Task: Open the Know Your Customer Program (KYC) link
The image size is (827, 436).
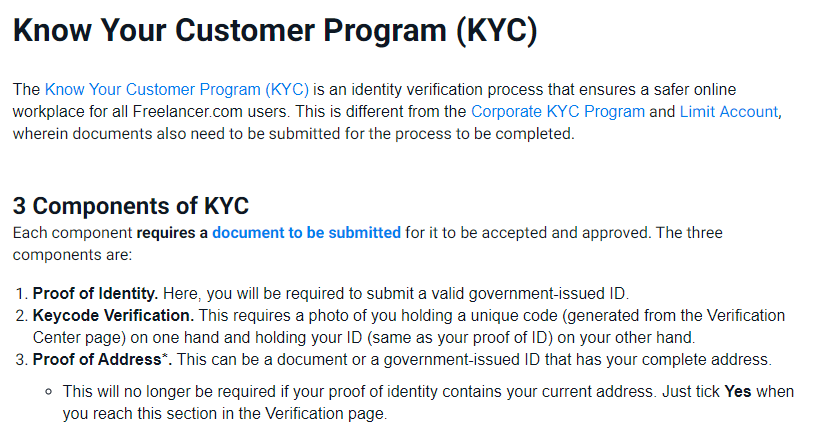Action: pyautogui.click(x=177, y=90)
